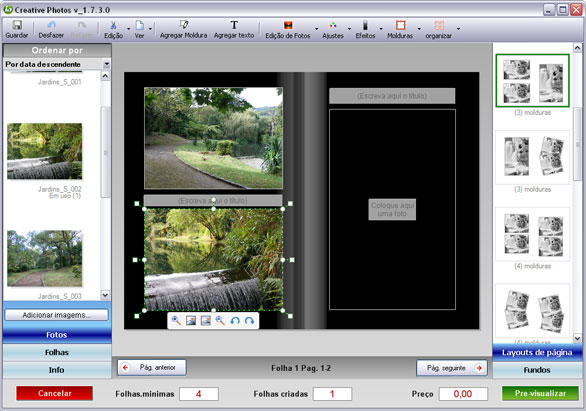Click the Folhas criadas value field

(332, 394)
